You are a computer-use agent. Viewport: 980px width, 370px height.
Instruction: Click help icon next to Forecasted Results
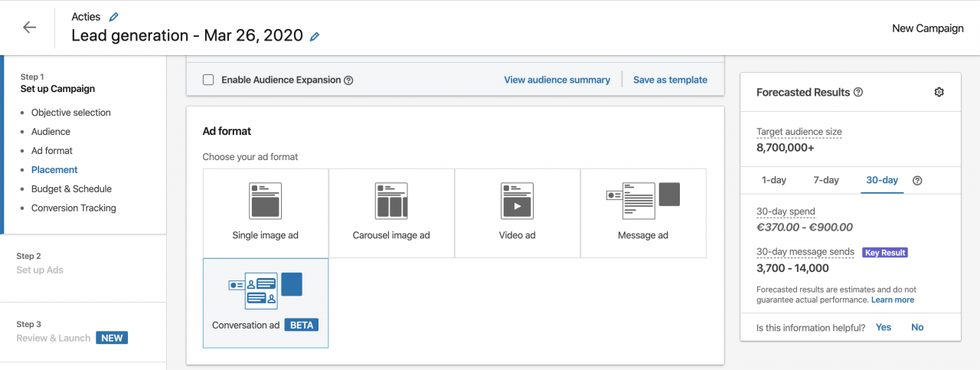858,92
